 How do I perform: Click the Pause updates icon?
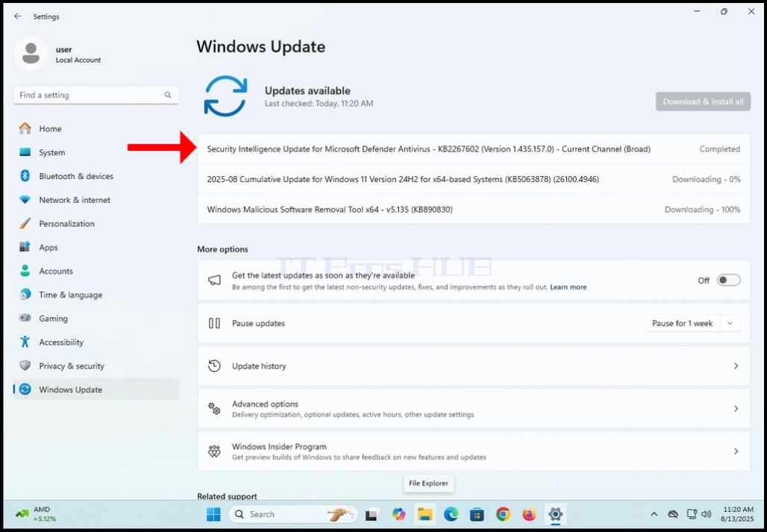214,323
